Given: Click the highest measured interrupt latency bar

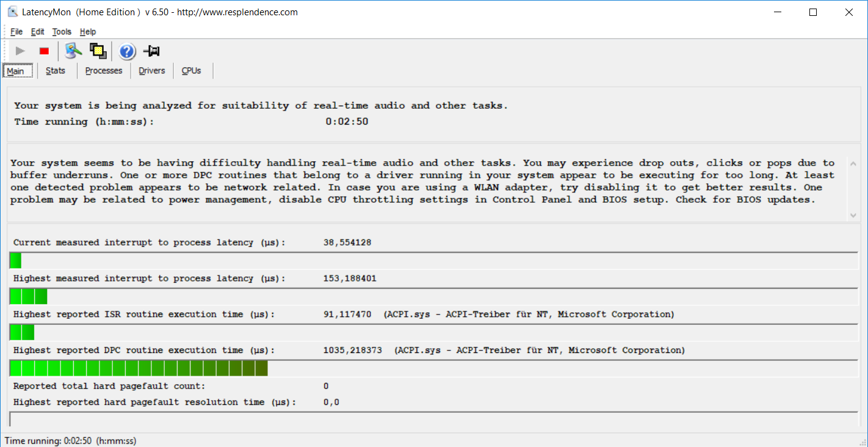Looking at the screenshot, I should point(29,297).
